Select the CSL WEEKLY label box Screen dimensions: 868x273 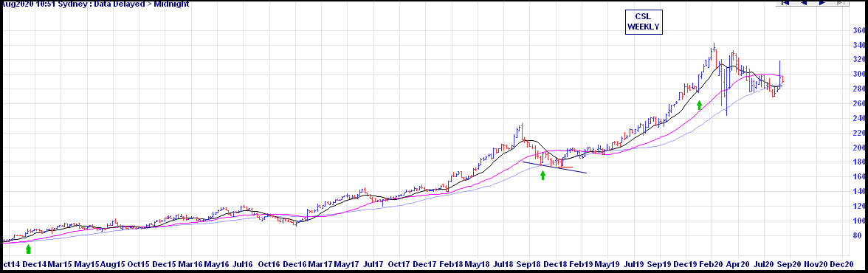coord(644,22)
